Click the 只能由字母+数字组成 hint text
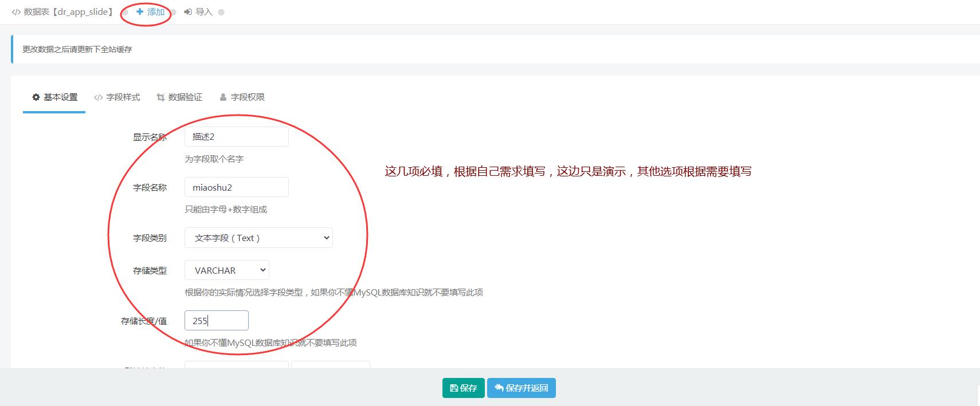980x406 pixels. pos(226,210)
